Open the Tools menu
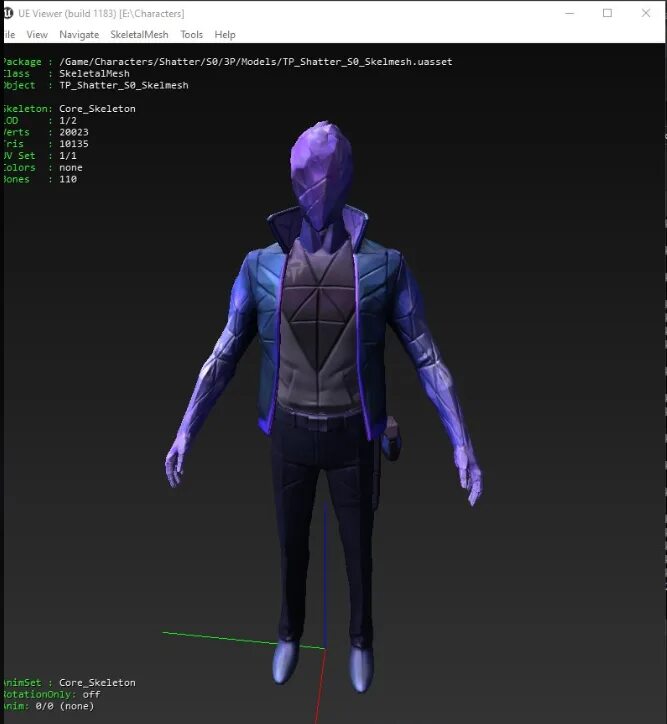Viewport: 667px width, 724px height. click(x=192, y=35)
